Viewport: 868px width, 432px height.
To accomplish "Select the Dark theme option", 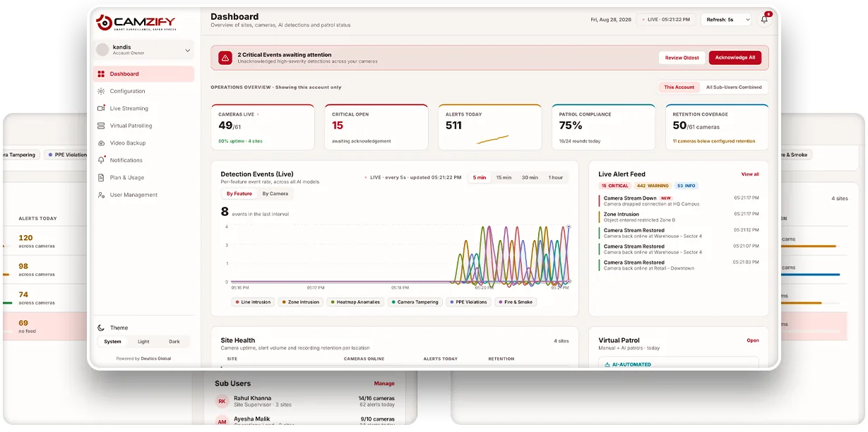I will (x=174, y=342).
